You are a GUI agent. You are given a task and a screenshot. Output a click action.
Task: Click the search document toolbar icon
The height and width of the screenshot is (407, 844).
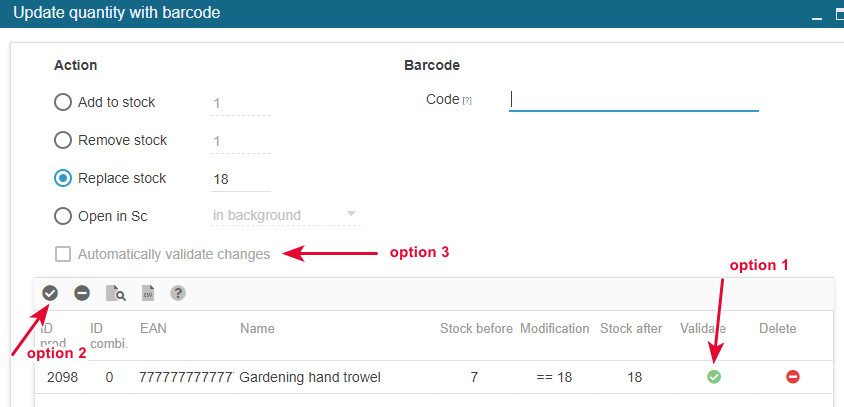tap(115, 293)
